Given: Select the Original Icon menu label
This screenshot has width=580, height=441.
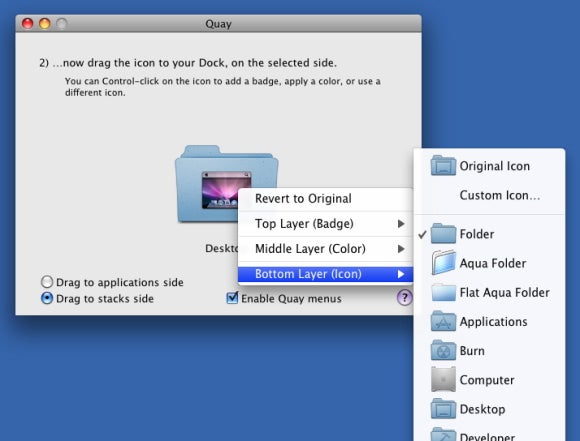Looking at the screenshot, I should point(495,166).
